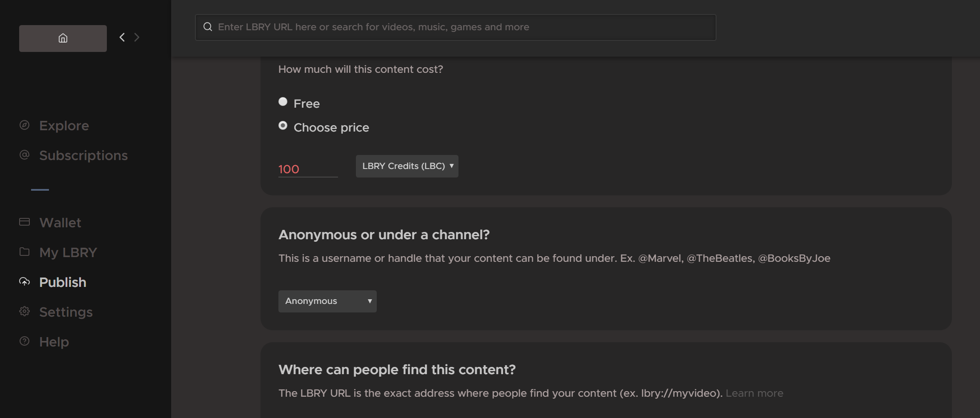Select the Choose price radio option
The width and height of the screenshot is (980, 418).
pyautogui.click(x=283, y=126)
